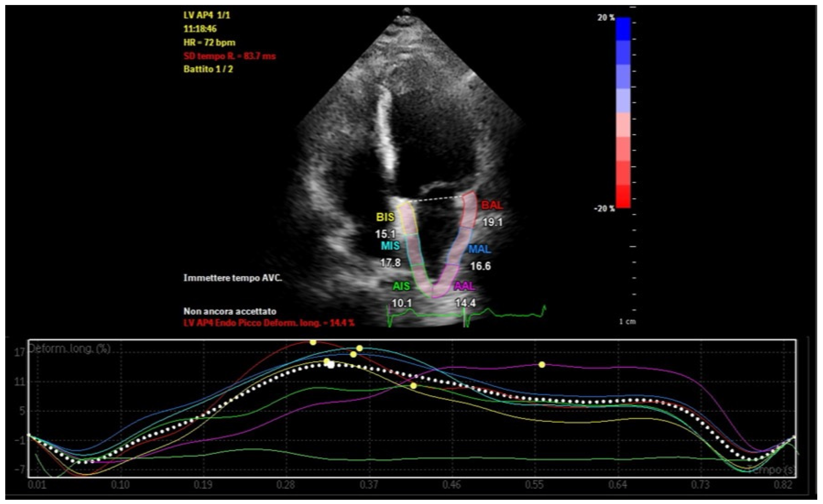Click the MIS strain value 17.8

tap(390, 263)
